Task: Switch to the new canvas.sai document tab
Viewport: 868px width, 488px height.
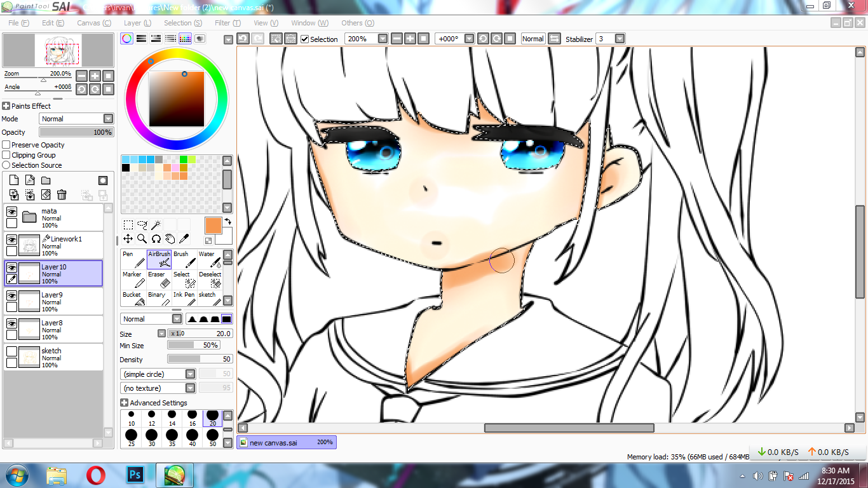Action: (x=287, y=442)
